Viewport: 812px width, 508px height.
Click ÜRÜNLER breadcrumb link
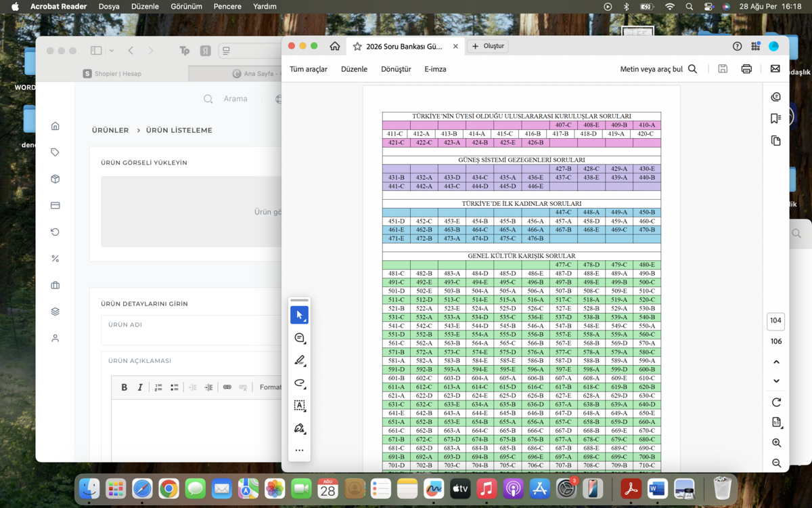pos(110,130)
